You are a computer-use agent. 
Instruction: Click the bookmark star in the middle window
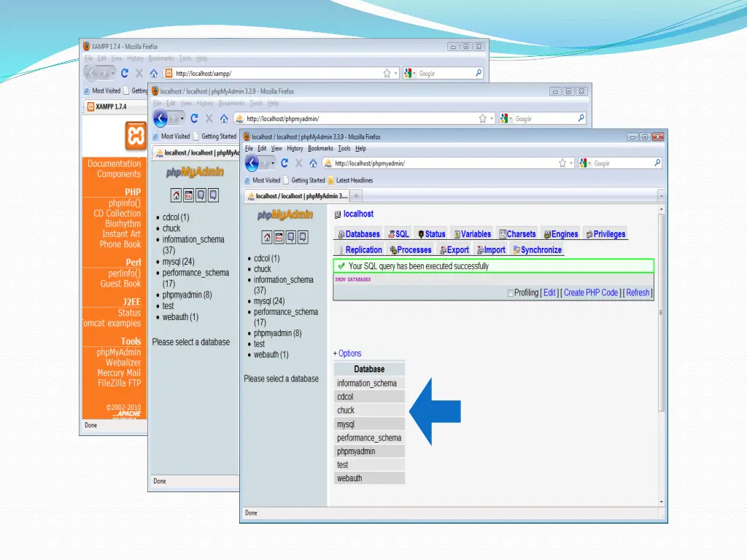pyautogui.click(x=483, y=119)
